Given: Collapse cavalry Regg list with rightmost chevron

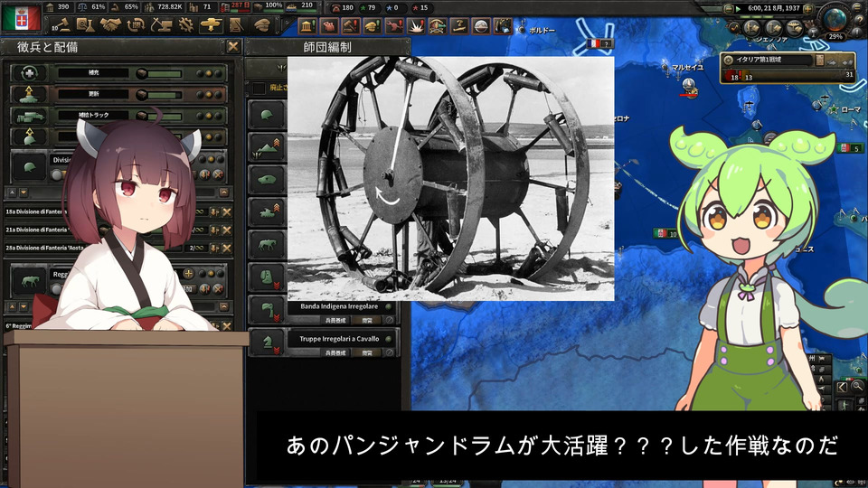Looking at the screenshot, I should pos(224,306).
